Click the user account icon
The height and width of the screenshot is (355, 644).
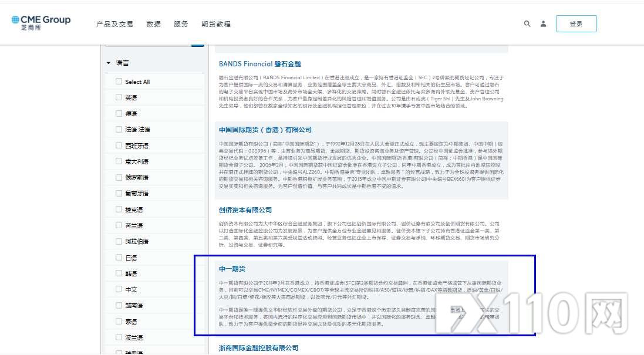544,24
